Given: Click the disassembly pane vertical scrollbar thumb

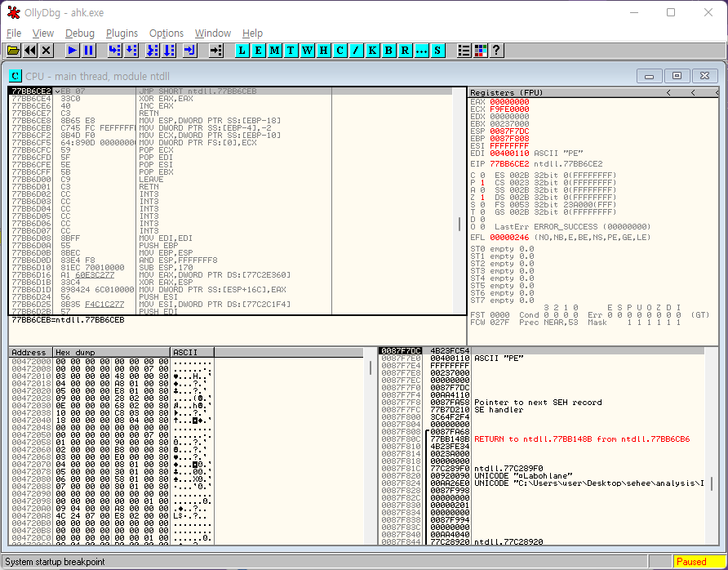Looking at the screenshot, I should pyautogui.click(x=459, y=224).
